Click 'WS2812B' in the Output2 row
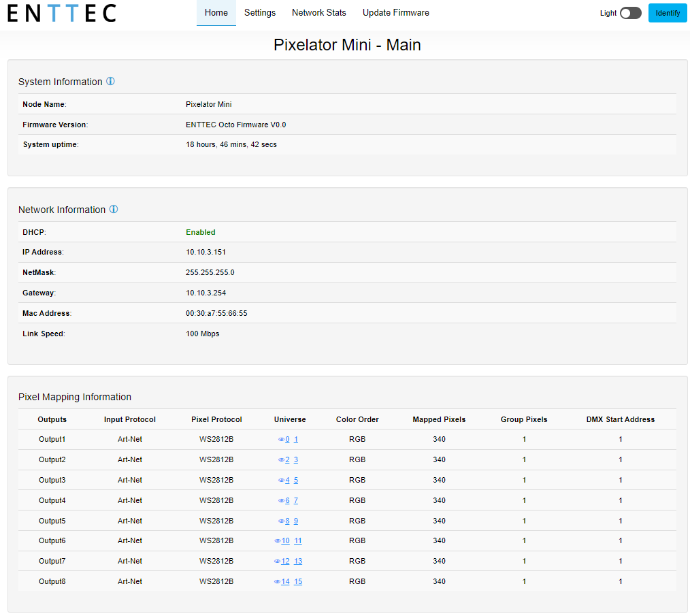 click(x=216, y=459)
